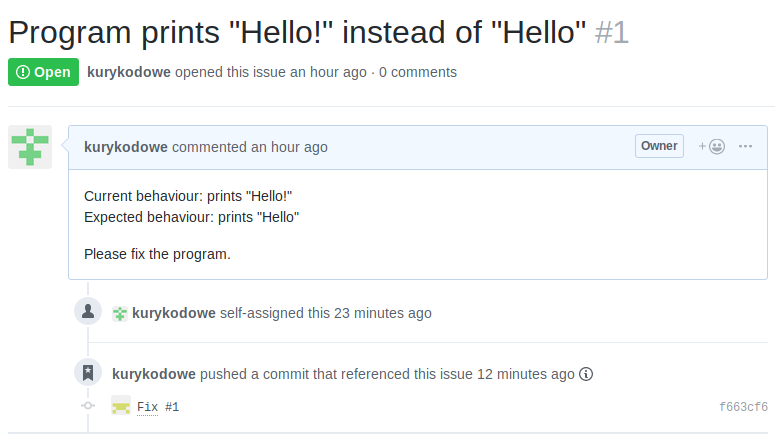The image size is (775, 441).
Task: Click the Owner badge label
Action: point(659,146)
